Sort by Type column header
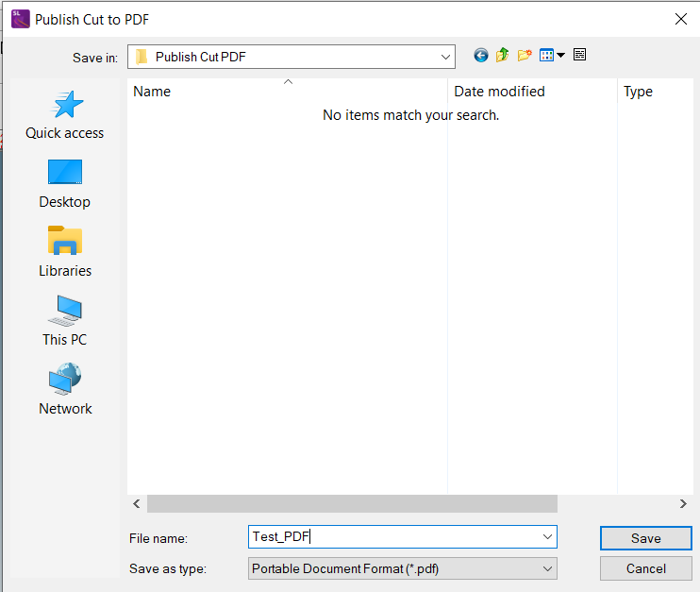700x592 pixels. 651,92
